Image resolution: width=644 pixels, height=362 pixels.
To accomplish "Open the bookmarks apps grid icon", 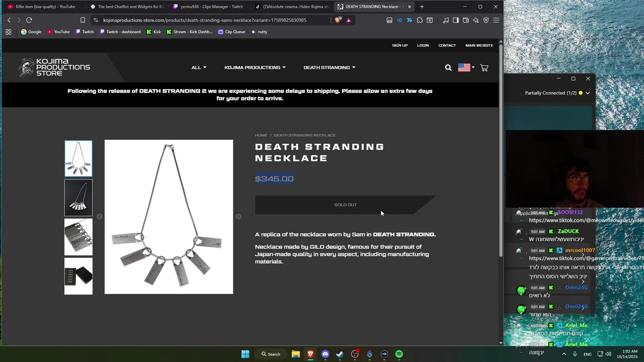I will 8,32.
